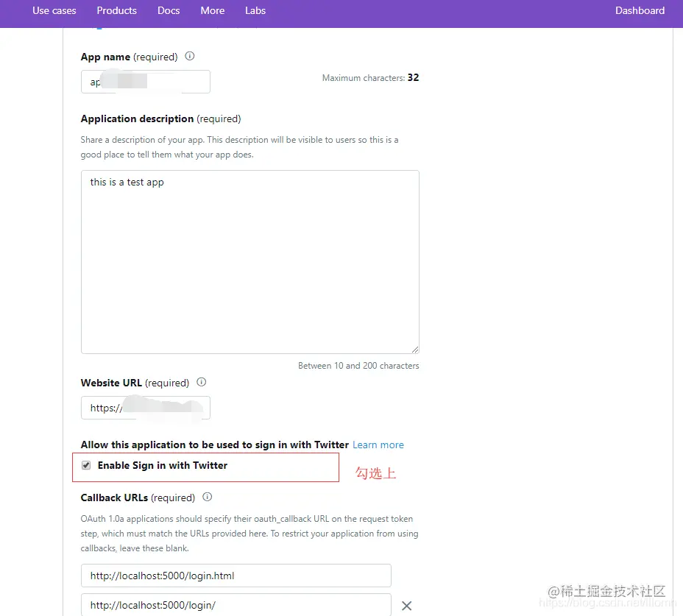Click the 'App name (required)' label
Image resolution: width=683 pixels, height=616 pixels.
pyautogui.click(x=129, y=57)
